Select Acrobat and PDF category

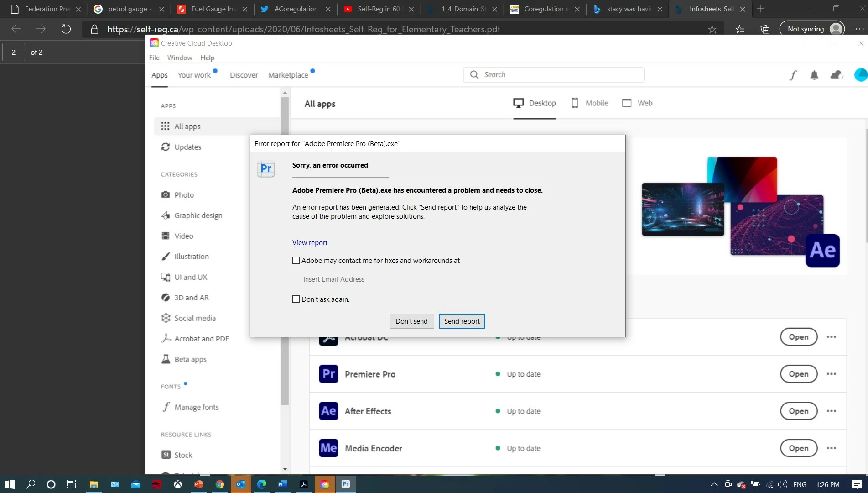point(201,339)
